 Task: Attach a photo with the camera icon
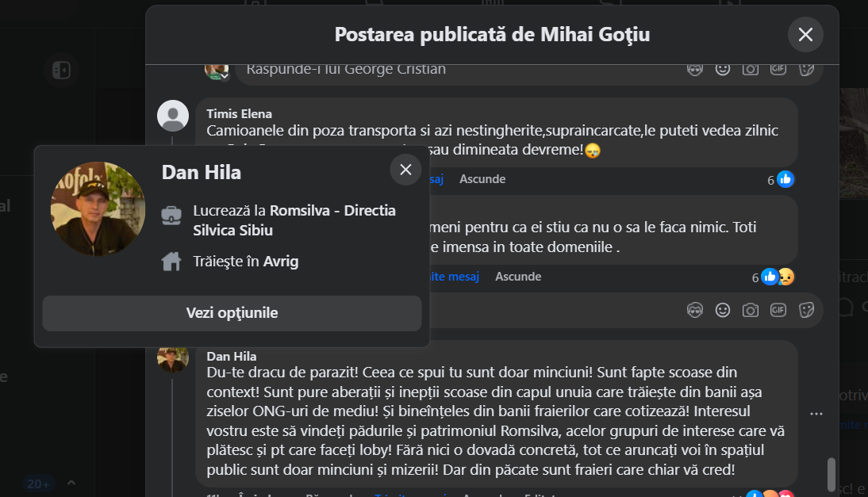[x=750, y=69]
